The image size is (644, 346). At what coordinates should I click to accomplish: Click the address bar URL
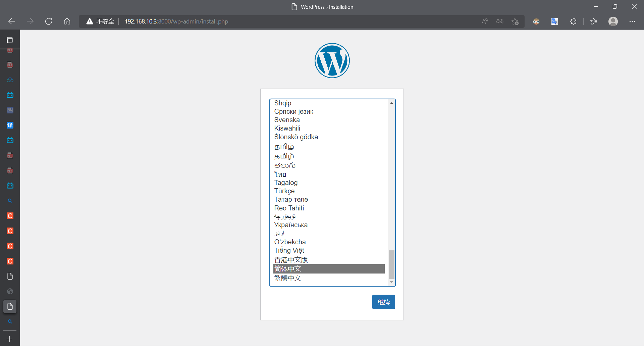(x=176, y=21)
